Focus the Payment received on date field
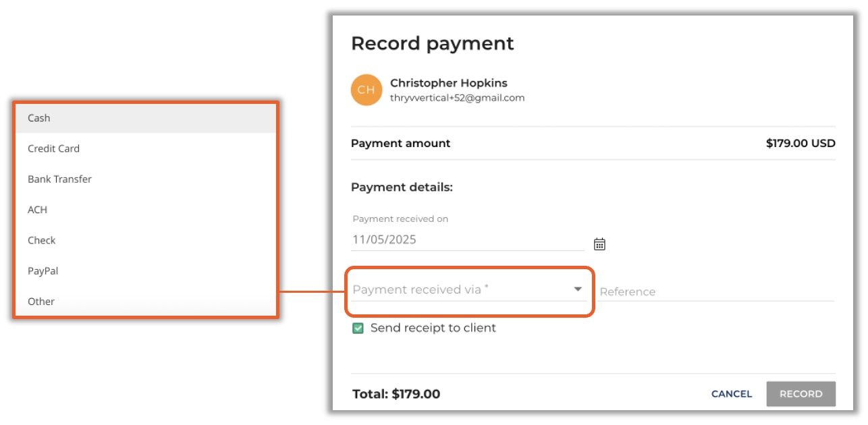868x425 pixels. [467, 239]
